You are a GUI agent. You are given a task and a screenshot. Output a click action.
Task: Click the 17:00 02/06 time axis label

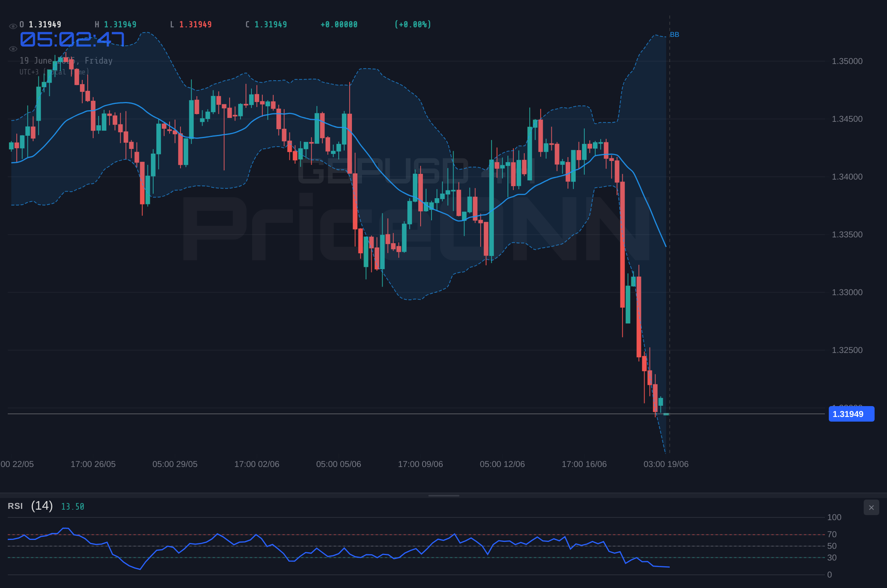pos(257,464)
